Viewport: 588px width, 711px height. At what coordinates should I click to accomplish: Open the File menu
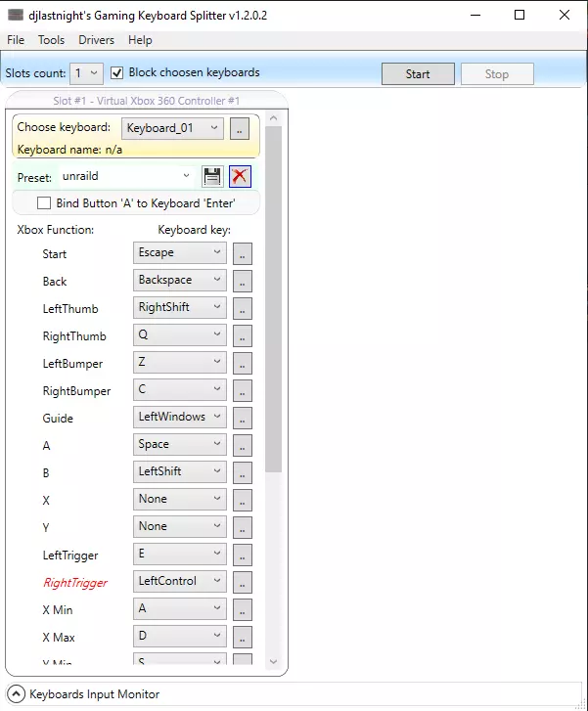[16, 40]
